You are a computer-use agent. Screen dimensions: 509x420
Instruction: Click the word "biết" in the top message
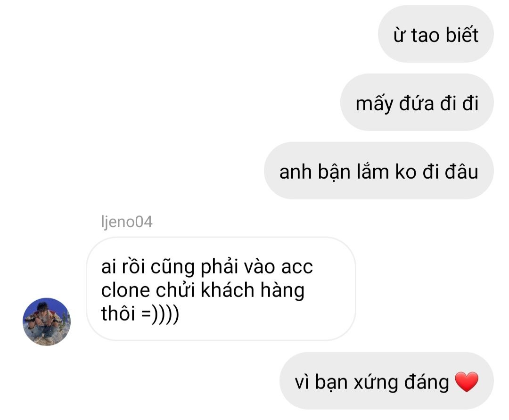pyautogui.click(x=461, y=34)
